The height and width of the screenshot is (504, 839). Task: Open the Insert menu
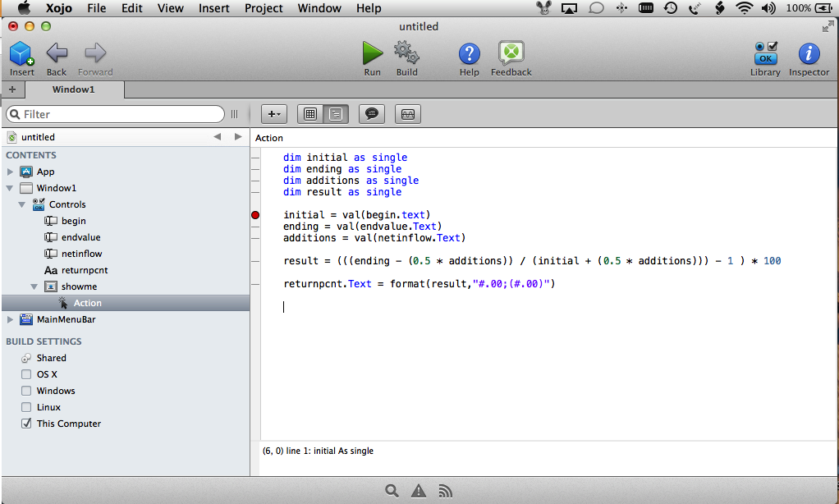coord(213,8)
